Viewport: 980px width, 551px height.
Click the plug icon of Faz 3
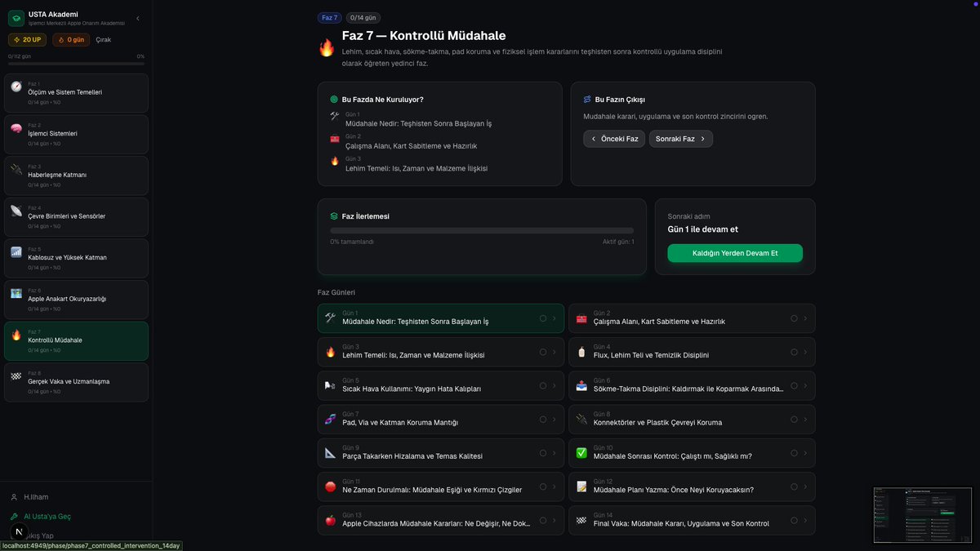click(x=16, y=169)
